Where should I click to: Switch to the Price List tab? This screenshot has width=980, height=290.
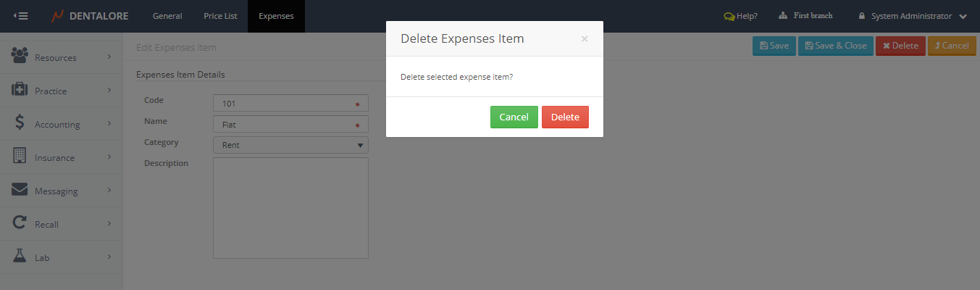coord(220,16)
